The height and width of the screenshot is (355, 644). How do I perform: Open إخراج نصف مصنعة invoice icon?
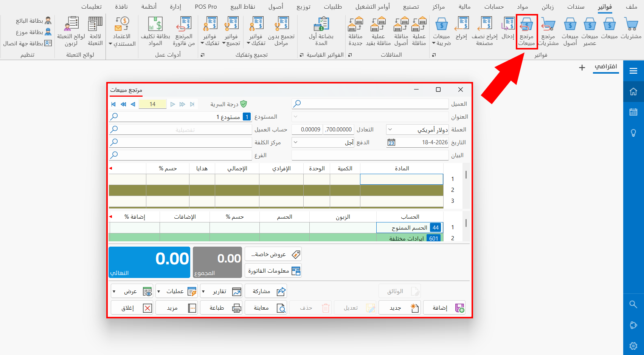click(484, 32)
